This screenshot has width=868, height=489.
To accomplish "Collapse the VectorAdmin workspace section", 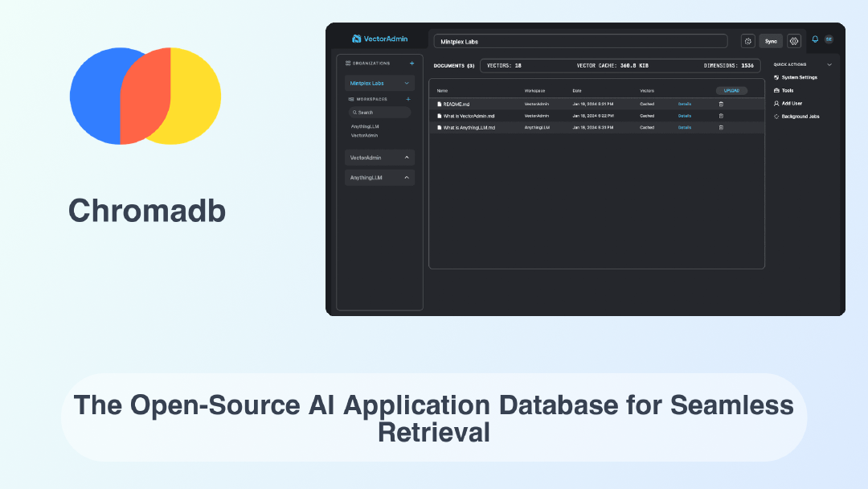I will pyautogui.click(x=407, y=158).
